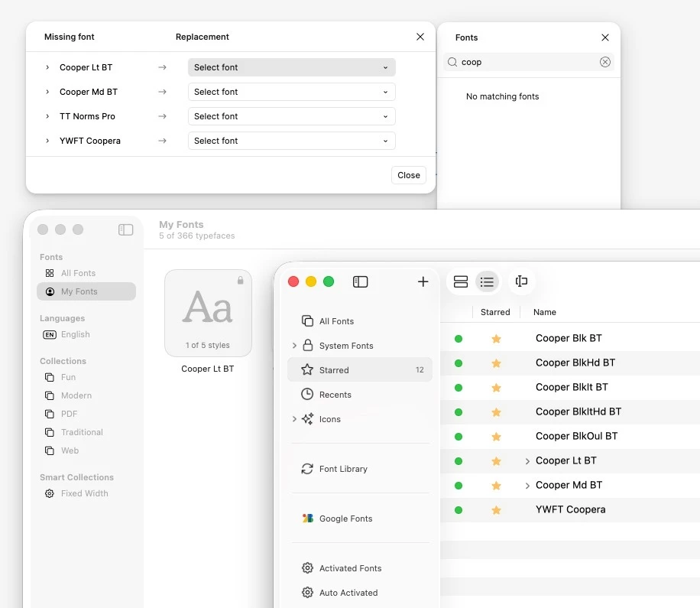
Task: Open the Modern collection
Action: coord(86,396)
